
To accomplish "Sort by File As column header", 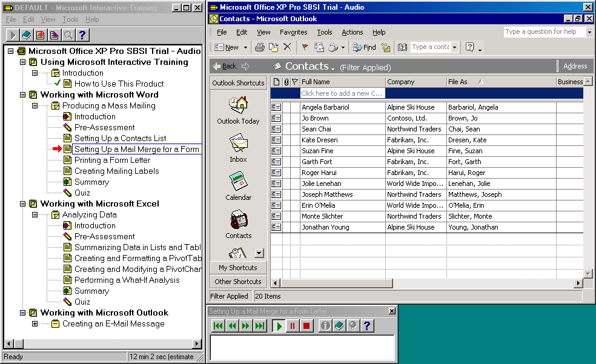I will pos(501,82).
